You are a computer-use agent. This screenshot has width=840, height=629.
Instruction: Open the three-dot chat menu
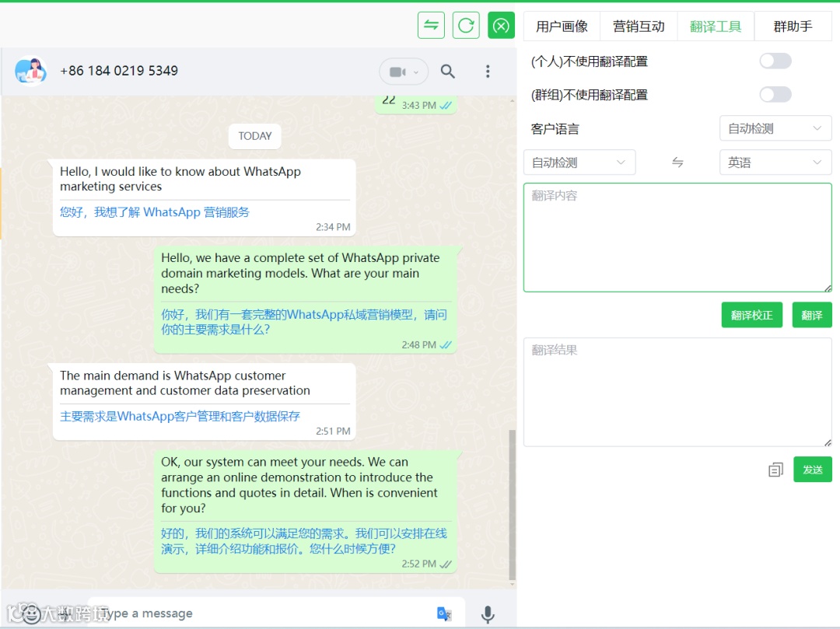[488, 72]
